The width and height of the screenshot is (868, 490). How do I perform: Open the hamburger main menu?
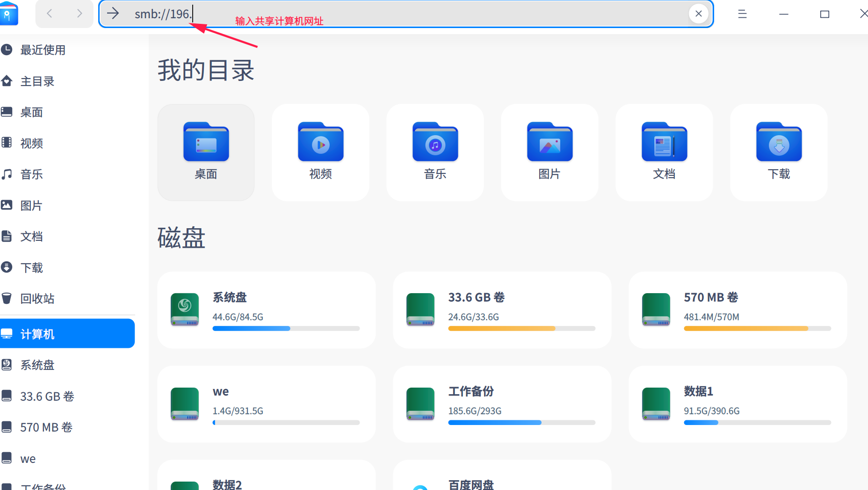742,14
